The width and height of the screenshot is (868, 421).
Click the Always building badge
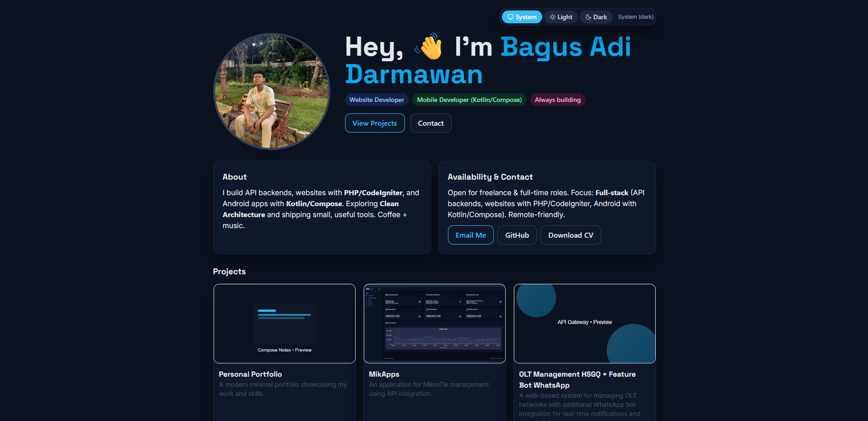(557, 100)
